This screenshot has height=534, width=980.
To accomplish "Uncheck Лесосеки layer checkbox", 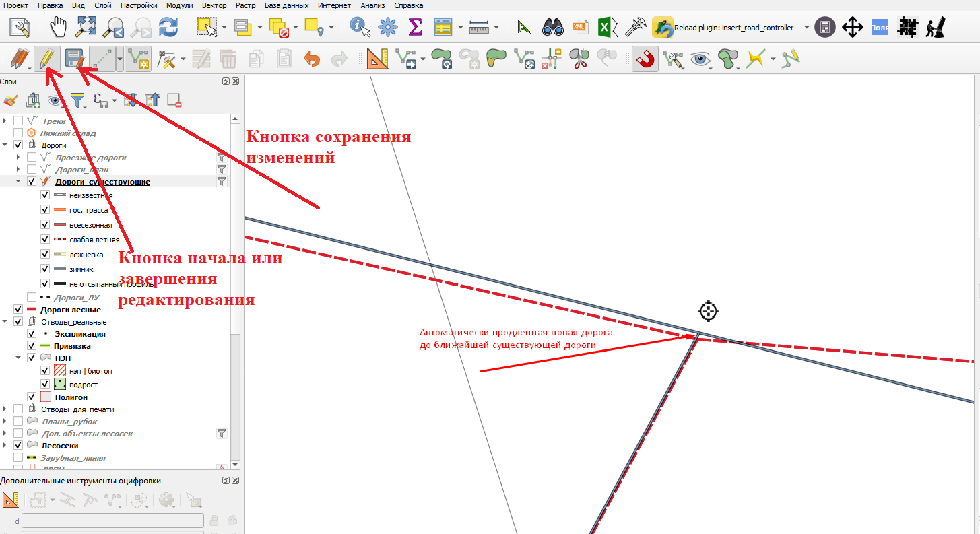I will (x=18, y=446).
